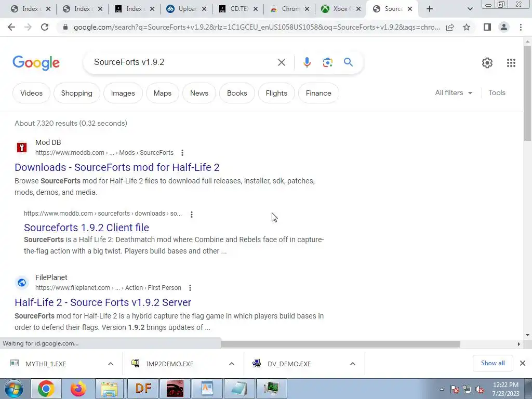Open Action Center flag tray icon
This screenshot has width=532, height=399.
pyautogui.click(x=455, y=390)
